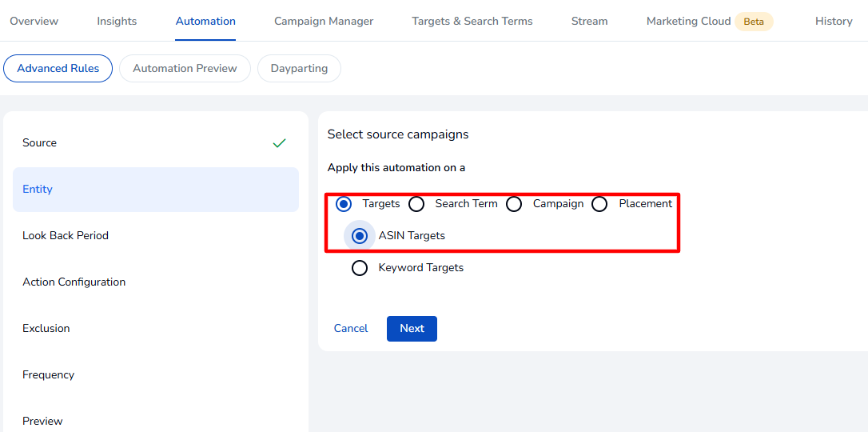Switch to the Stream tab

[589, 22]
